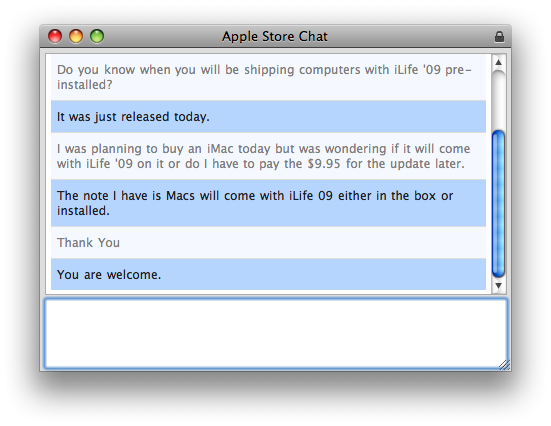Click the word "installed?" in first message
The width and height of the screenshot is (551, 426).
85,85
